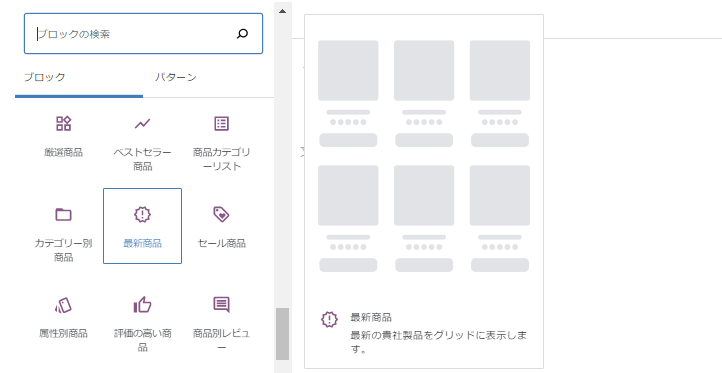The height and width of the screenshot is (373, 722).
Task: Insert the 評価の高い商品 thumbs-up icon
Action: tap(142, 305)
